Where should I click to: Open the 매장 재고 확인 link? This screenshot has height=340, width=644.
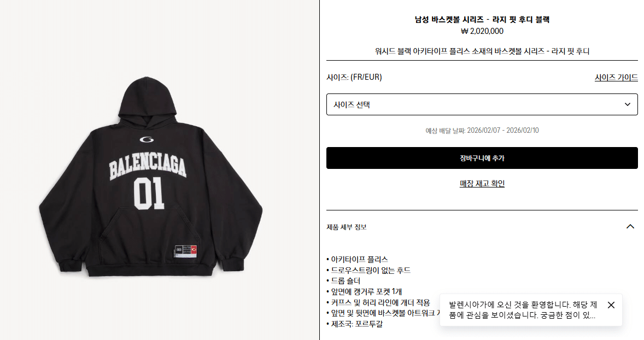482,184
